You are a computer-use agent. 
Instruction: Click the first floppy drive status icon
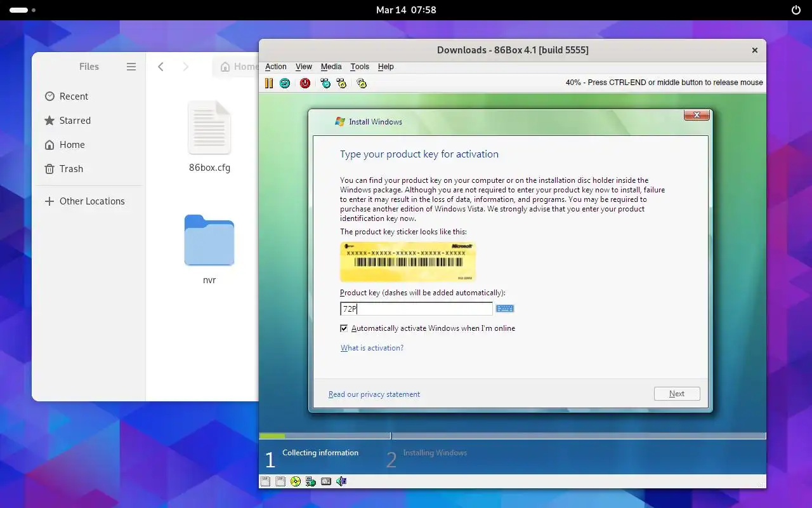265,481
